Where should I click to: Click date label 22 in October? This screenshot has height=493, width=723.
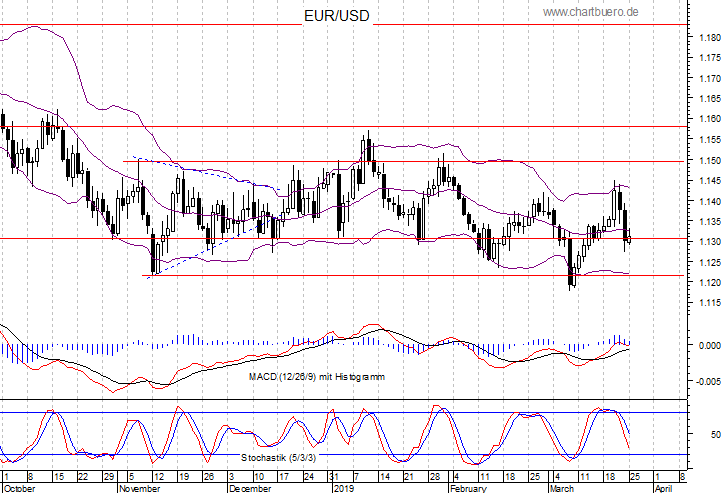pyautogui.click(x=83, y=477)
